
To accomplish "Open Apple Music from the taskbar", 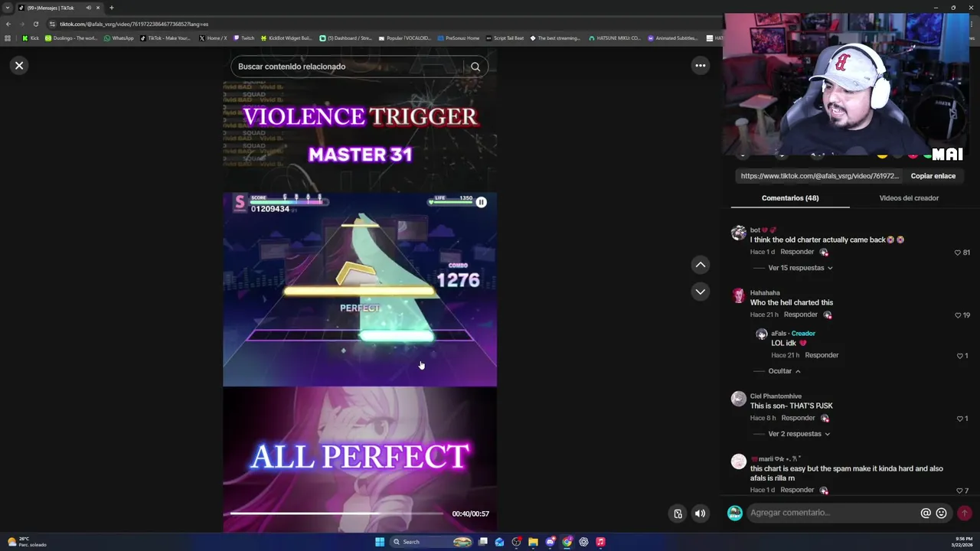I will pyautogui.click(x=600, y=542).
